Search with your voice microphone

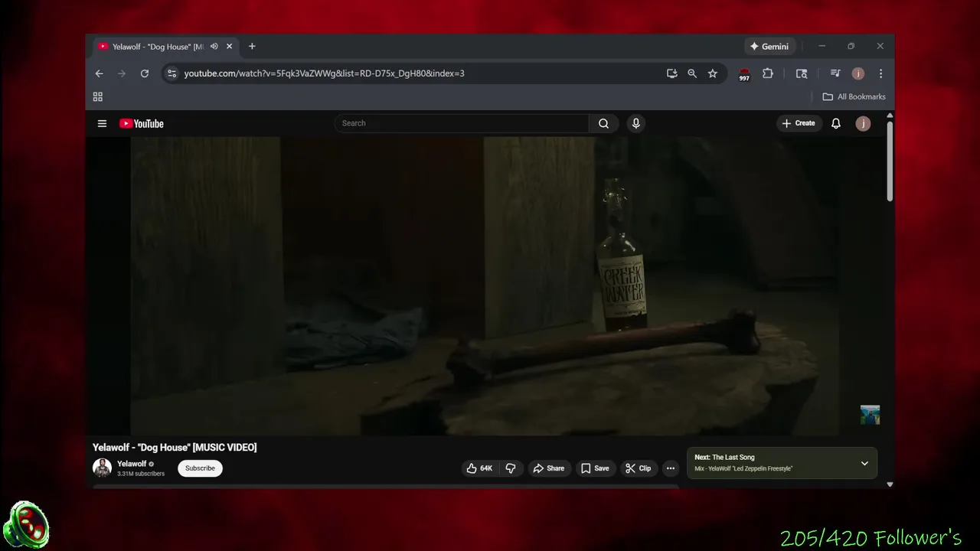click(635, 123)
